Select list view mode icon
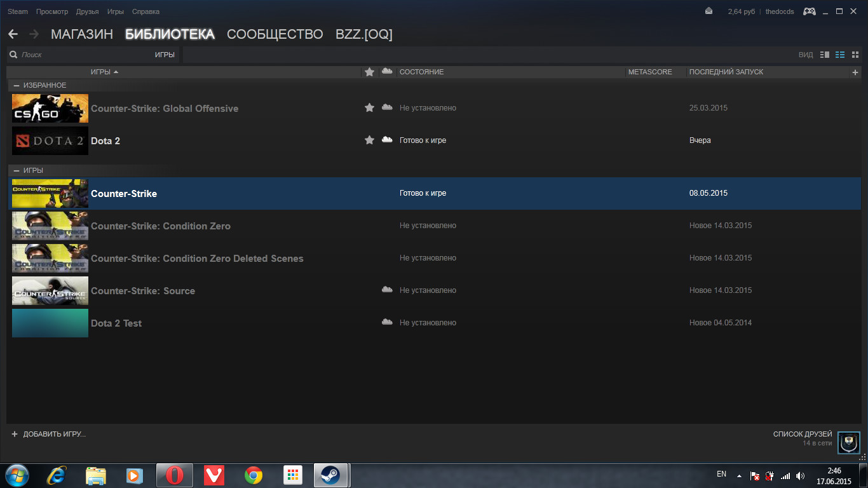The height and width of the screenshot is (488, 868). tap(840, 55)
